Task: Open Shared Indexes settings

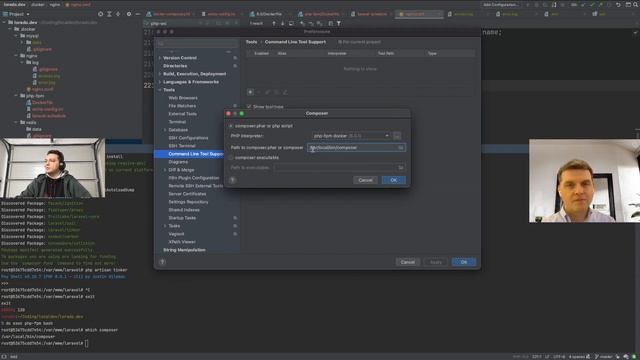Action: pyautogui.click(x=184, y=210)
